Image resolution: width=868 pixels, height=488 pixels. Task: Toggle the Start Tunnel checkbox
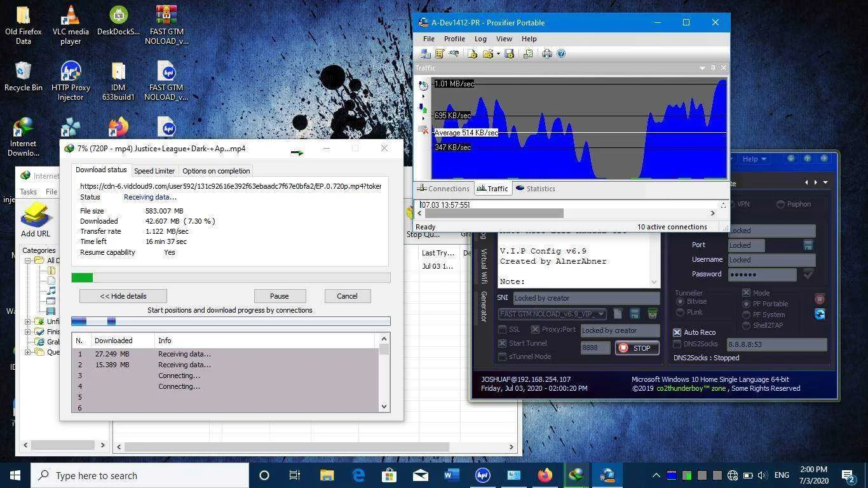point(503,343)
